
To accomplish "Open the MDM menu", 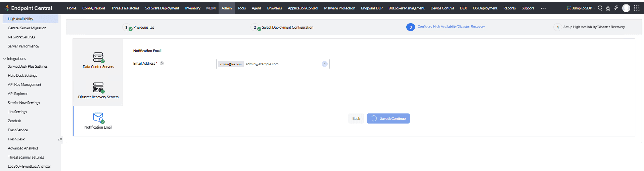I will click(x=211, y=8).
